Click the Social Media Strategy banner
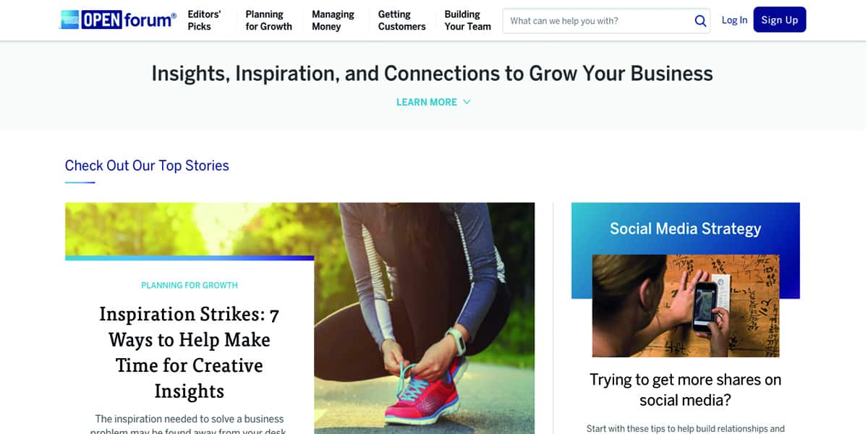Viewport: 868px width, 434px height. pos(686,229)
